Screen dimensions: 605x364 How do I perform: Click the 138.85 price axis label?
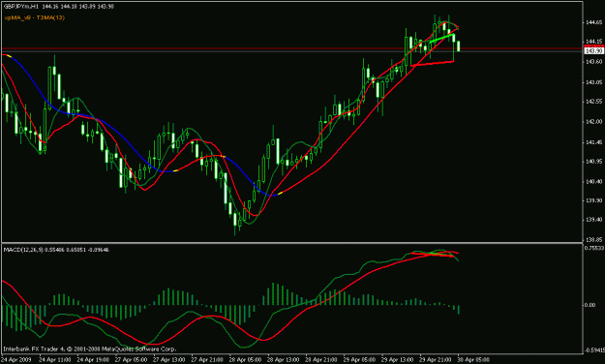593,240
